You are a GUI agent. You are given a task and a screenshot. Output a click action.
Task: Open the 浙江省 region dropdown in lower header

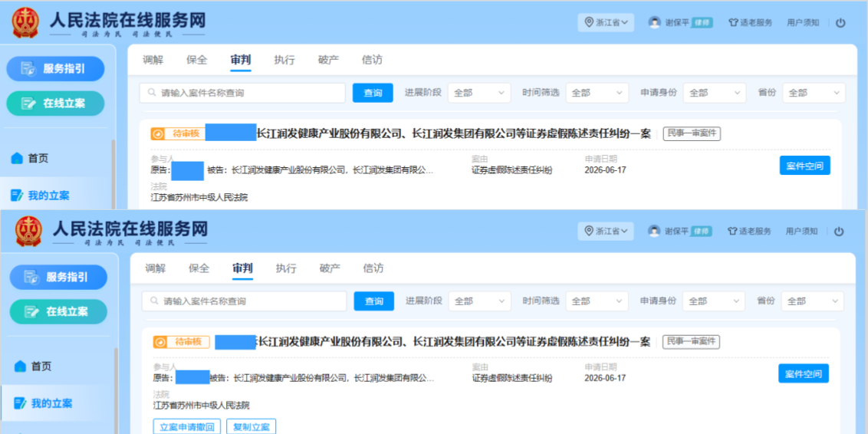pos(606,232)
